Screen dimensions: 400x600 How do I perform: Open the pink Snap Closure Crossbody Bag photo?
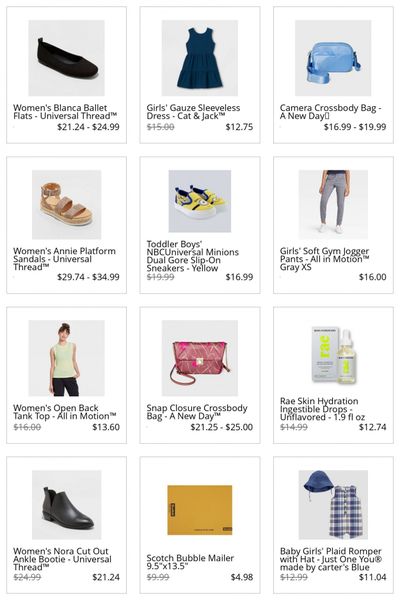(x=200, y=358)
